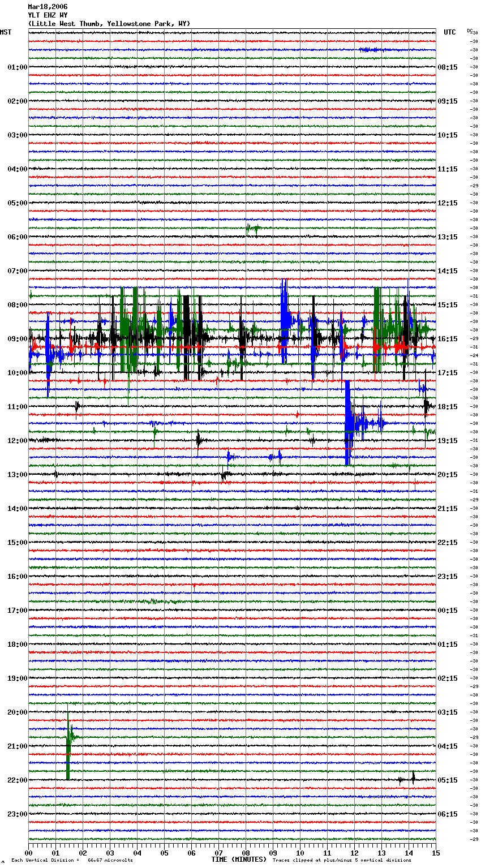Click the -24 DC offset value
The width and height of the screenshot is (481, 868).
point(475,356)
